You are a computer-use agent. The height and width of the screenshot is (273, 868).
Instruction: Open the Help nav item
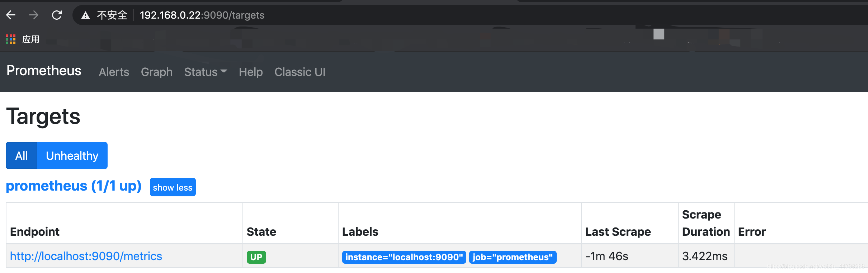tap(251, 72)
